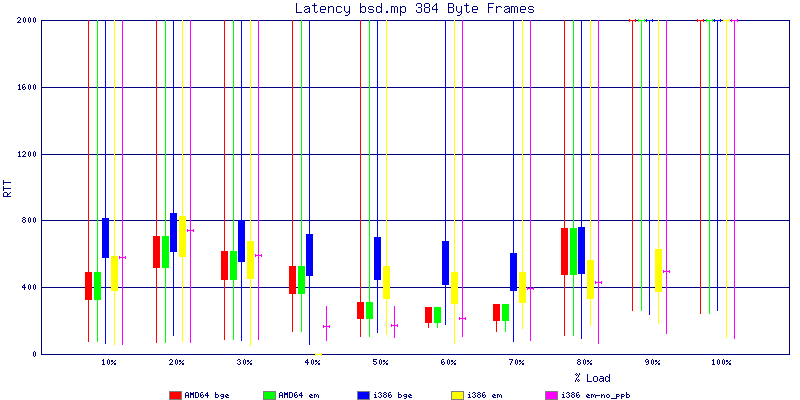This screenshot has width=800, height=400.
Task: Click the 400 y-axis tick label
Action: click(29, 287)
